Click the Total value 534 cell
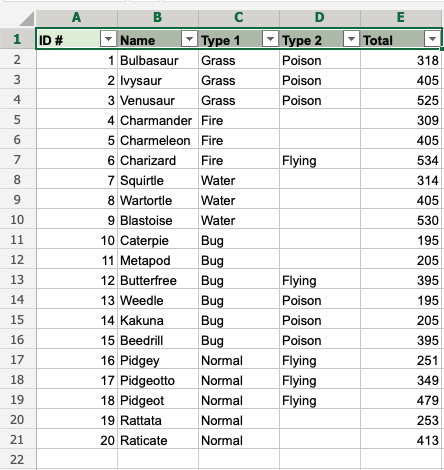 (401, 160)
